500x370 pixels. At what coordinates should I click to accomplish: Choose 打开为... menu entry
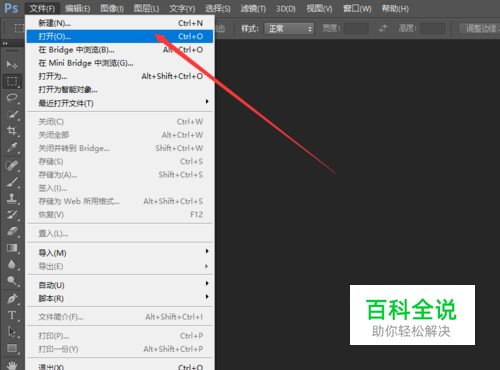pos(120,76)
